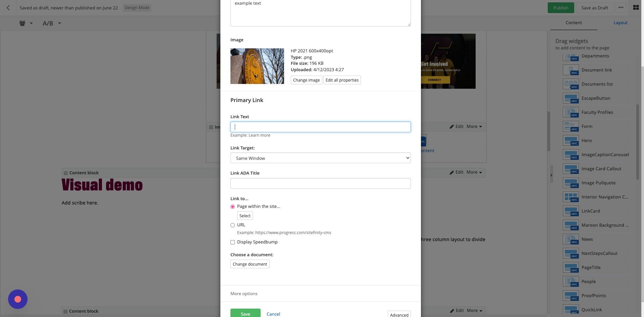The image size is (644, 317).
Task: Click the Interior Navigation widget icon
Action: coord(571,197)
